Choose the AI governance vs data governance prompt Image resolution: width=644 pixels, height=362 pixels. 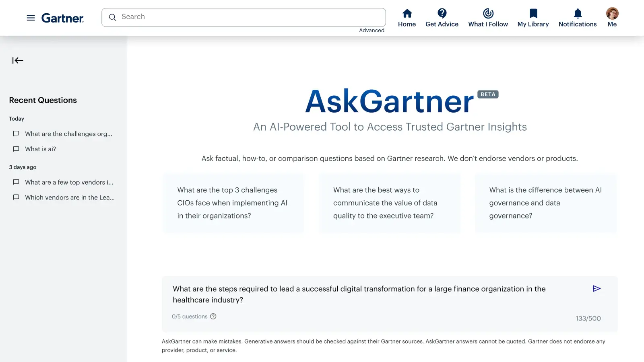(545, 203)
